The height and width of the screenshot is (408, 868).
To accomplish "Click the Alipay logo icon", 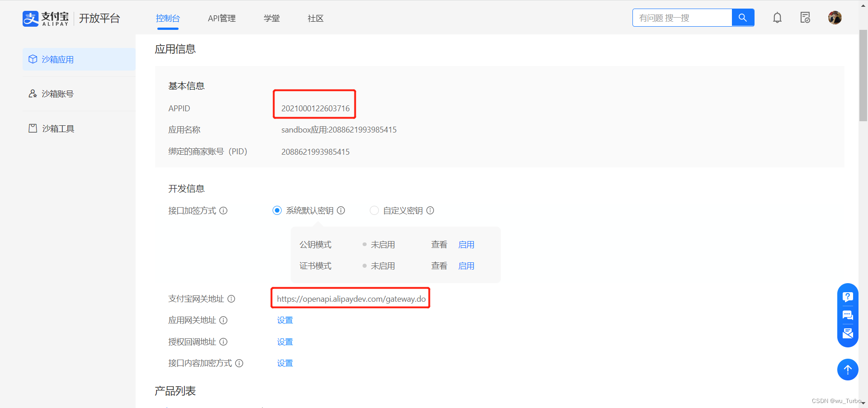I will coord(31,19).
